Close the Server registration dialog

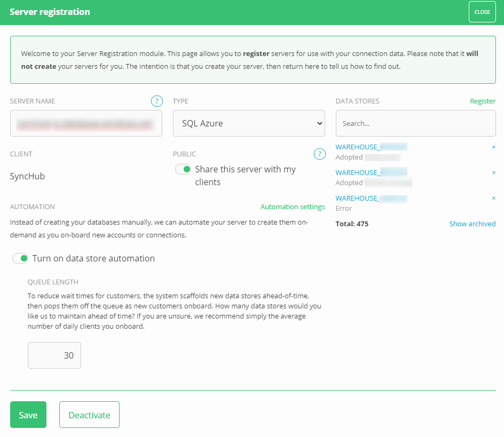coord(482,12)
